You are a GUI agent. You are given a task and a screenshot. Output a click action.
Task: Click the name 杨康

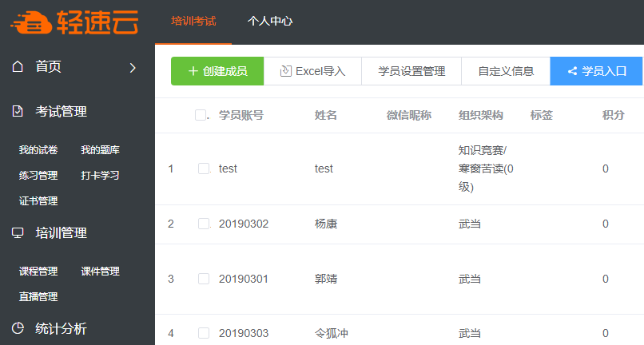326,224
